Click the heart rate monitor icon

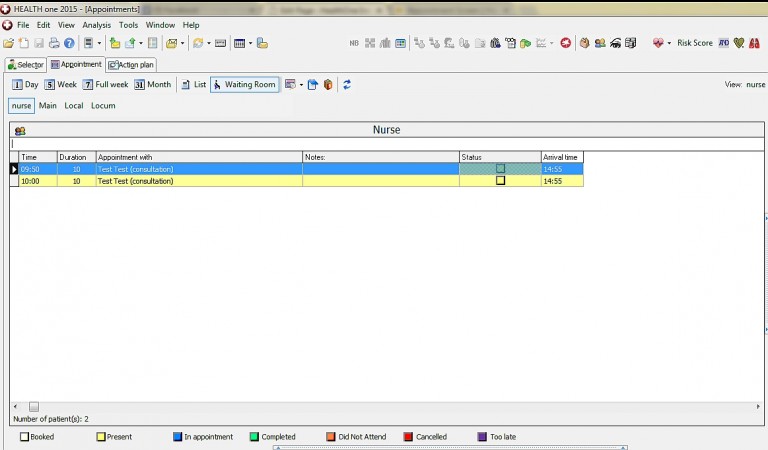click(x=658, y=43)
